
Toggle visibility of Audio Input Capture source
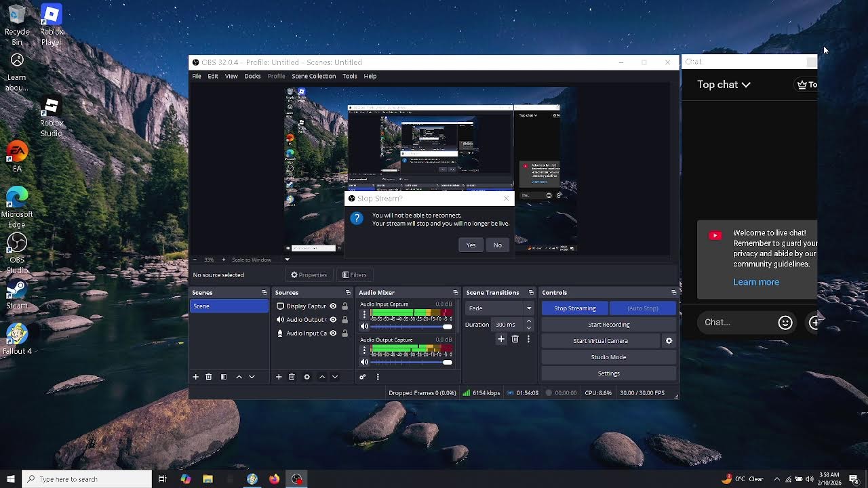pos(333,333)
